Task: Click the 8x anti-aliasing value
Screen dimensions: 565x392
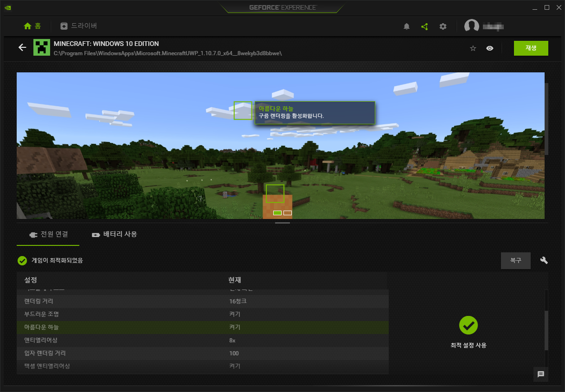Action: [233, 340]
